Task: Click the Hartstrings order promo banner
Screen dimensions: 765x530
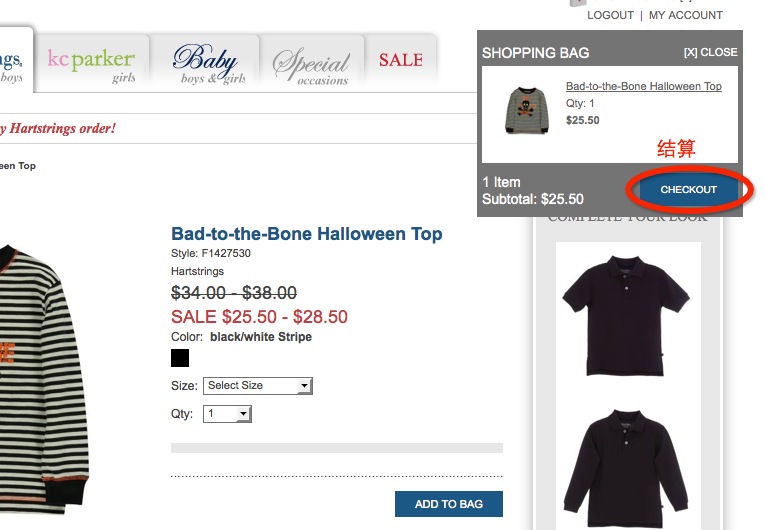Action: click(x=60, y=128)
